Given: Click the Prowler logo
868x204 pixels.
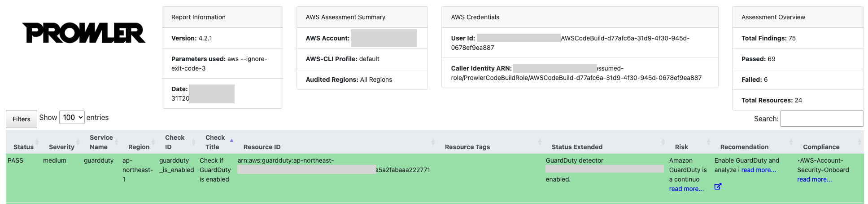Looking at the screenshot, I should 84,33.
